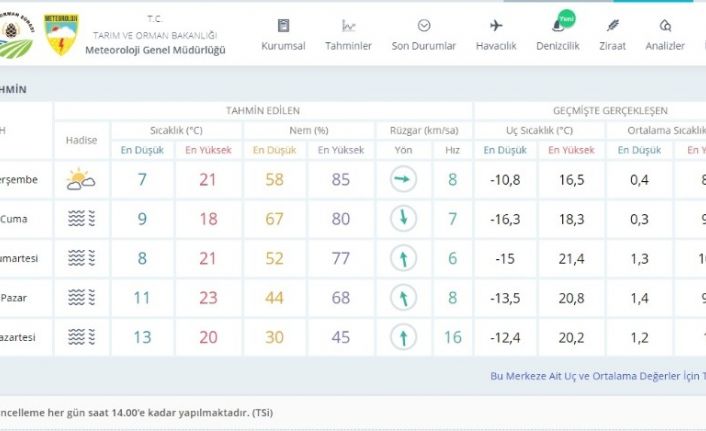The image size is (706, 431).
Task: Click the fog icon in Cuma row
Action: click(x=81, y=219)
